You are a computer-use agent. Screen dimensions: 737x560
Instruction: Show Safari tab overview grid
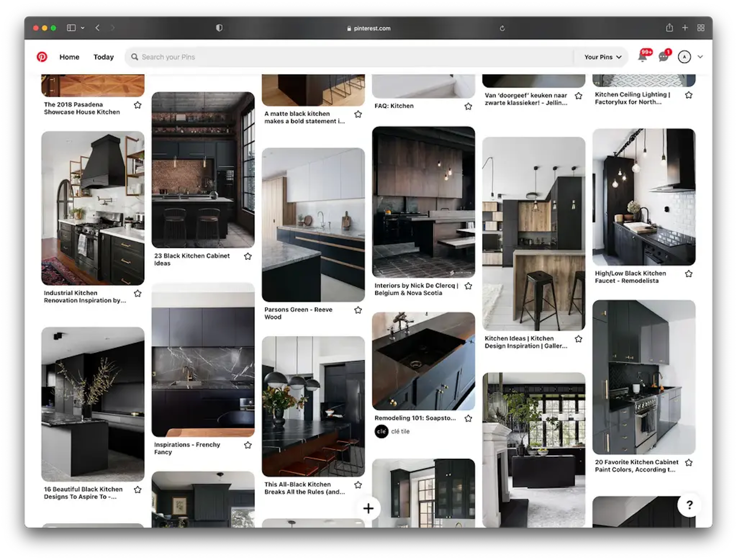(x=701, y=28)
